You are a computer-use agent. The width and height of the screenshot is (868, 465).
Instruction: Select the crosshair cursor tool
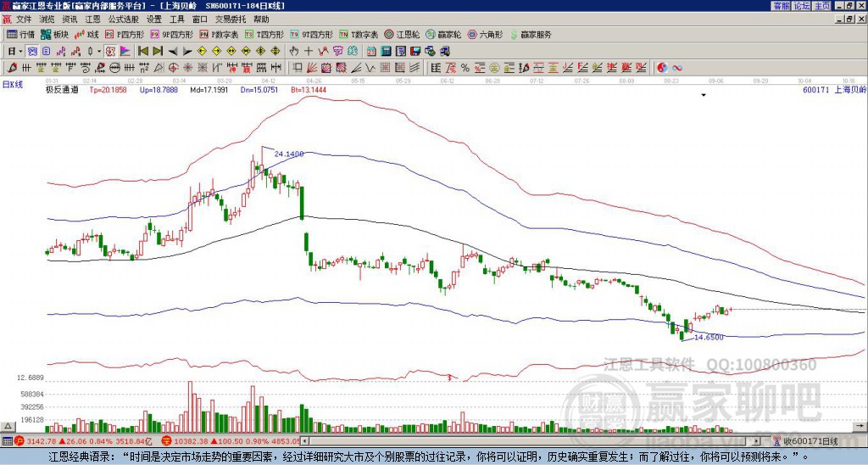309,51
